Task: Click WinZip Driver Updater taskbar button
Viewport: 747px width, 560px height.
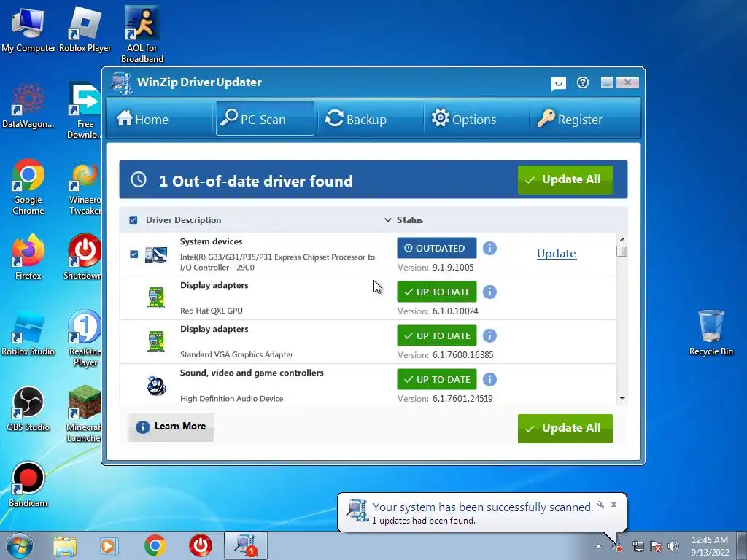Action: pyautogui.click(x=246, y=545)
